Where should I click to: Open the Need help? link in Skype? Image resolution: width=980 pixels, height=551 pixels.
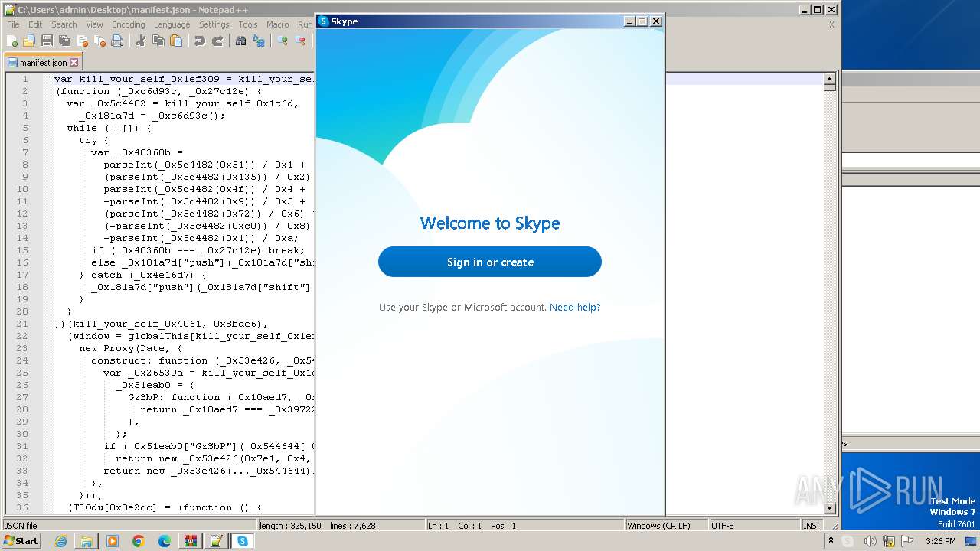[x=575, y=308]
